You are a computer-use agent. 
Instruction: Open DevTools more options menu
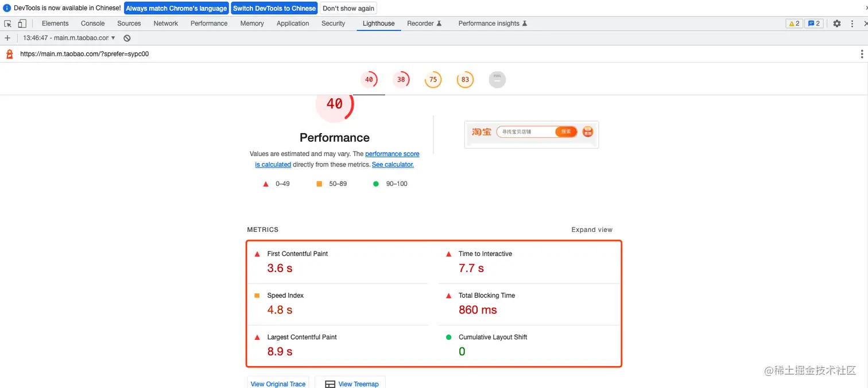[x=852, y=24]
